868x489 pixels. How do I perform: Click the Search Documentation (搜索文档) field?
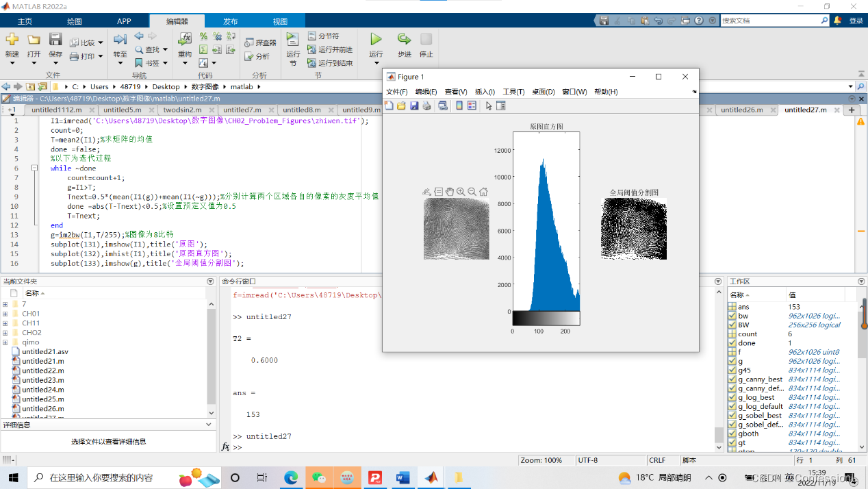(x=775, y=21)
